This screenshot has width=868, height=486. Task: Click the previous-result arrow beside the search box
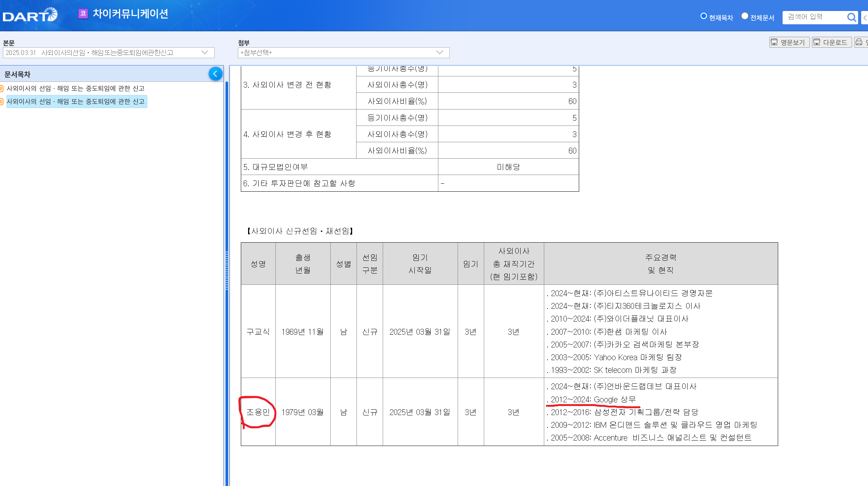point(865,17)
